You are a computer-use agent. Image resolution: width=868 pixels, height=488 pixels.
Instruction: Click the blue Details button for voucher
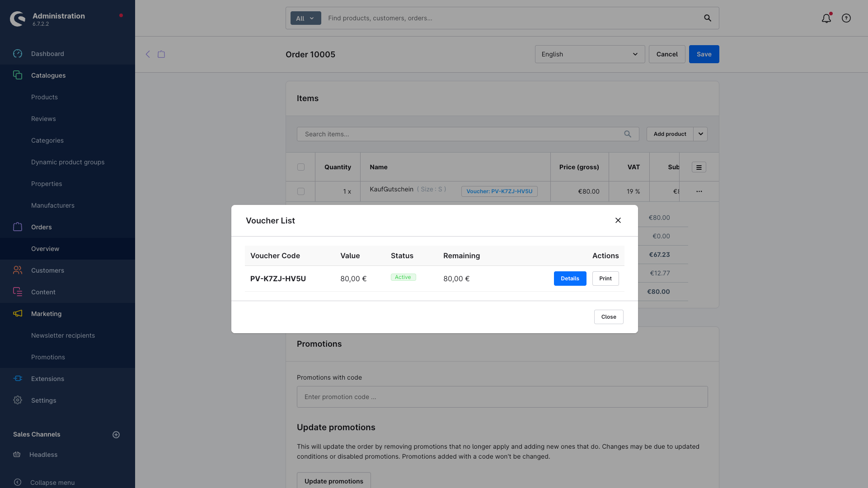tap(570, 279)
